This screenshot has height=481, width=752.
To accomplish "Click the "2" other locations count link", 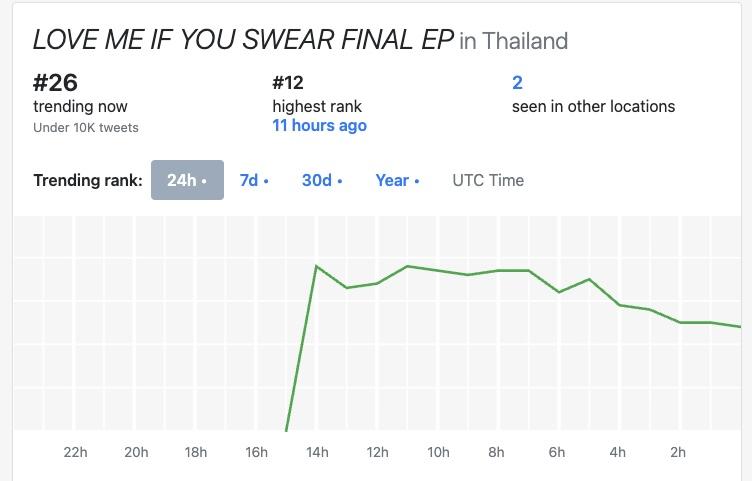I will 517,83.
